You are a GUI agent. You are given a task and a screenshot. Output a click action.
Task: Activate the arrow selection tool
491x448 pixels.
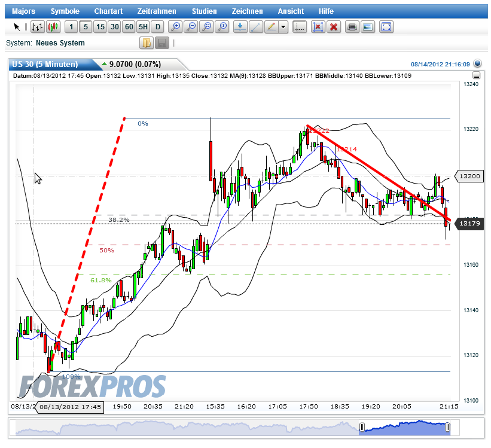(x=17, y=27)
